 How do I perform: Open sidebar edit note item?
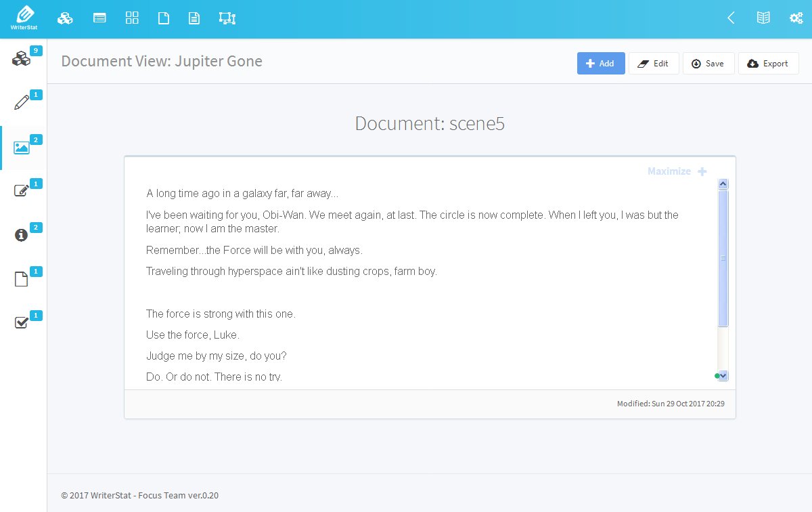22,191
